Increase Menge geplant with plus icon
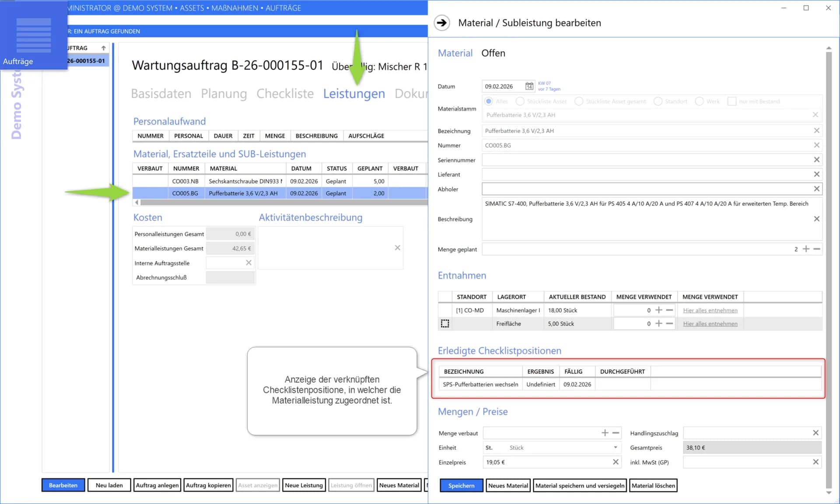The height and width of the screenshot is (504, 840). click(x=806, y=249)
